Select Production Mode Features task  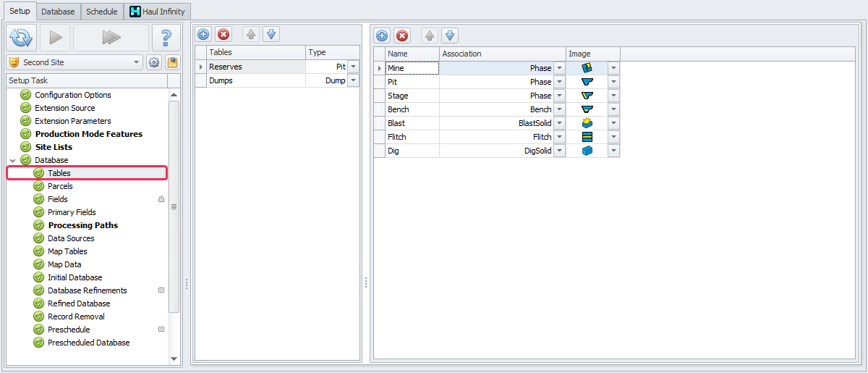click(x=89, y=134)
